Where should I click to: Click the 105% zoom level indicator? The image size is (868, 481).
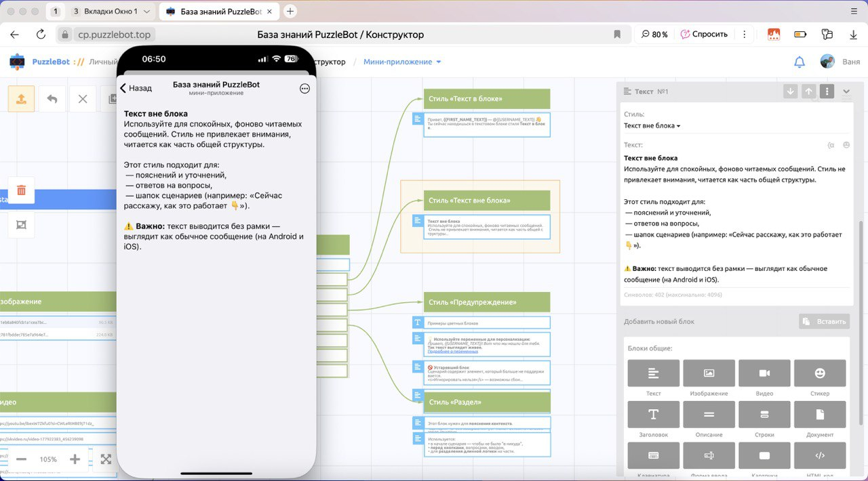[x=48, y=459]
